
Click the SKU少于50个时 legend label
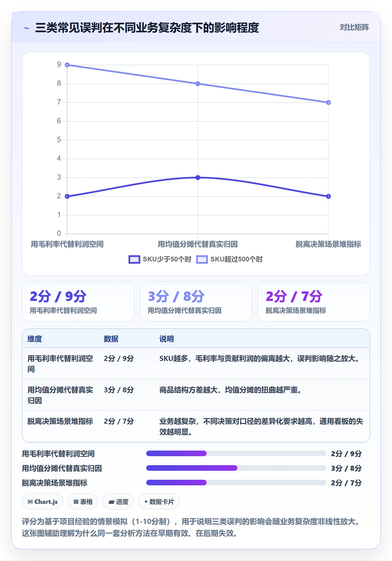tap(167, 259)
